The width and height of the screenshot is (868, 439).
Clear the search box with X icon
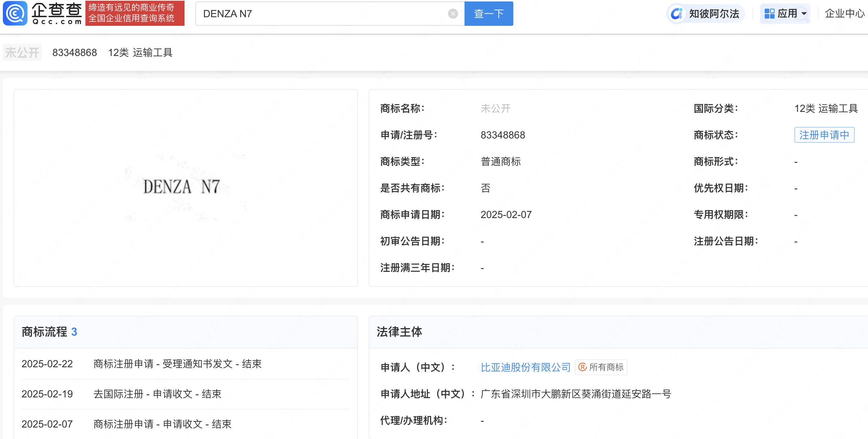(453, 14)
